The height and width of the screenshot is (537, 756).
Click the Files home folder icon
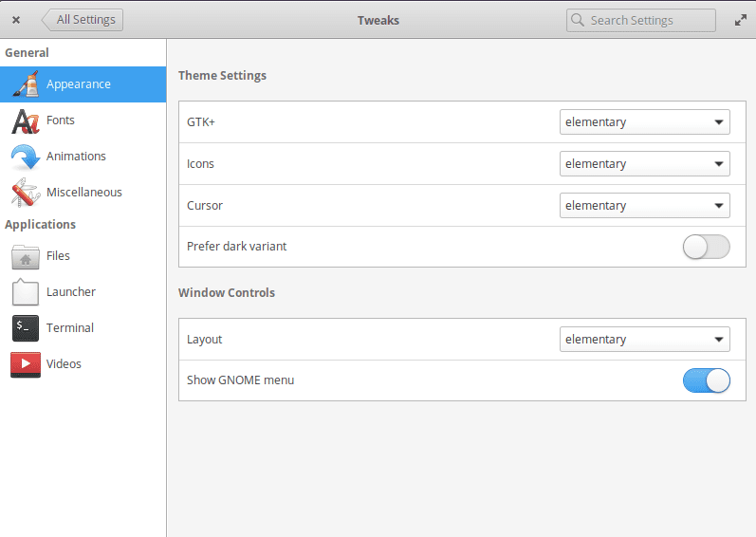26,256
